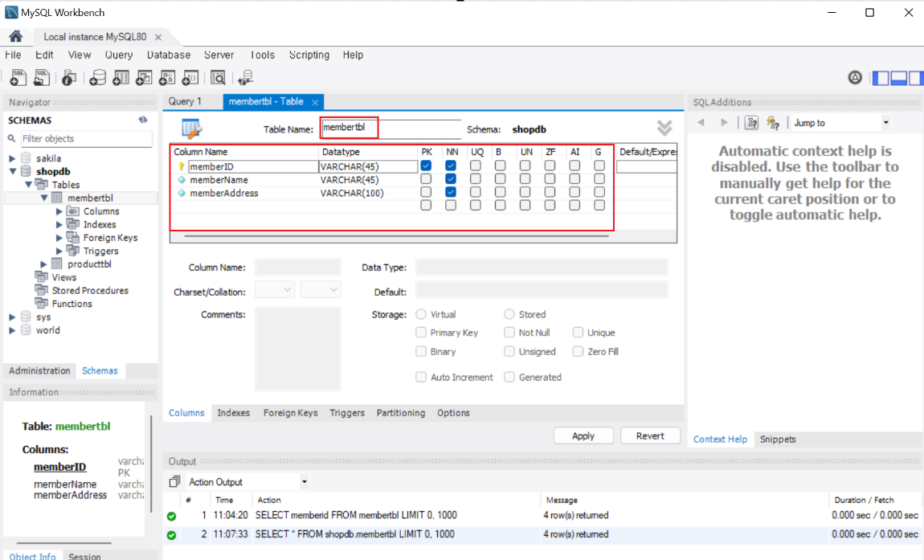
Task: Uncheck PK for memberID row
Action: [426, 166]
